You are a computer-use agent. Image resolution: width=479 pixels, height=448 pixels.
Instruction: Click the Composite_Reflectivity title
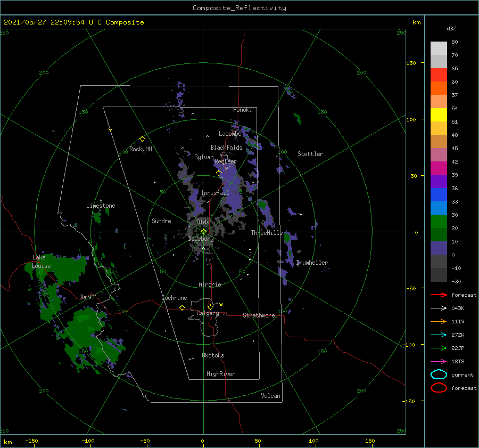[239, 8]
